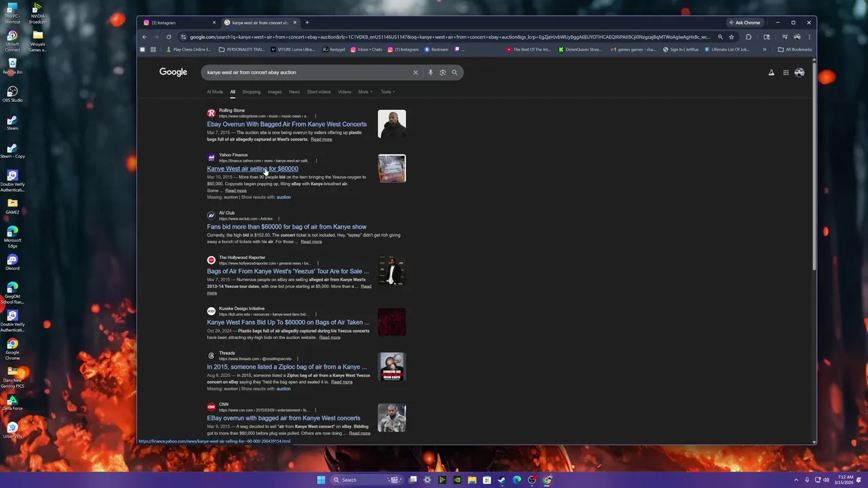Open Discord desktop shortcut
Image resolution: width=868 pixels, height=488 pixels.
click(x=12, y=262)
